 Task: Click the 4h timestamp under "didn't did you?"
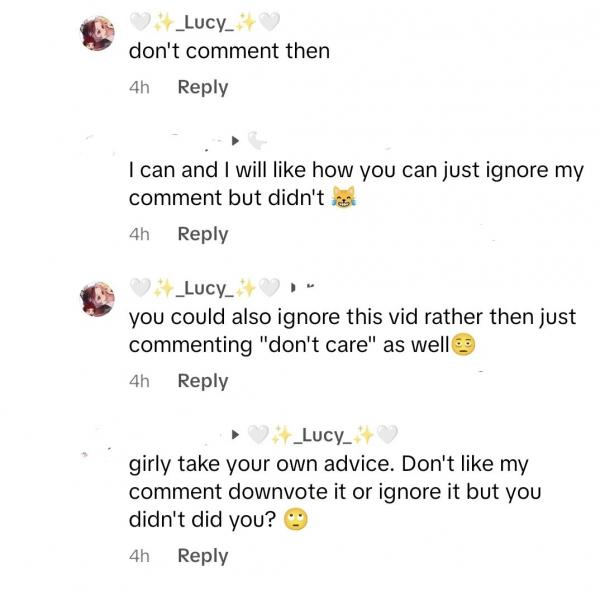[x=139, y=556]
